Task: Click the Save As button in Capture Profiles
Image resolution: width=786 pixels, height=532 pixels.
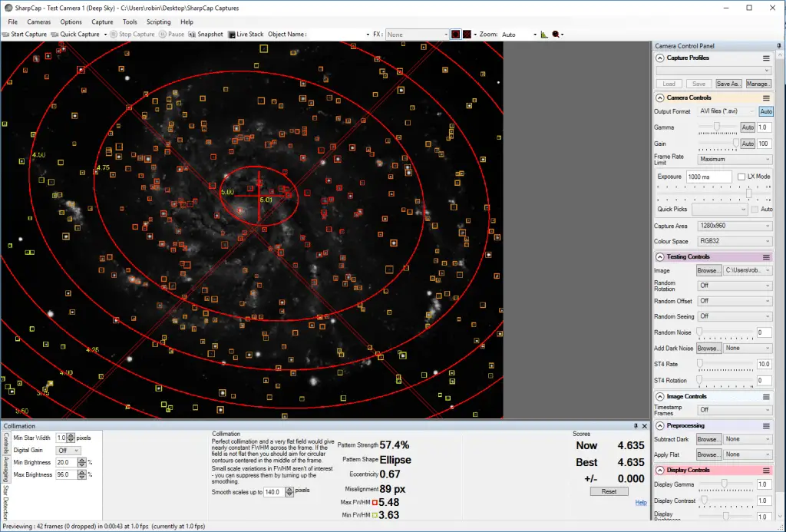Action: tap(728, 84)
